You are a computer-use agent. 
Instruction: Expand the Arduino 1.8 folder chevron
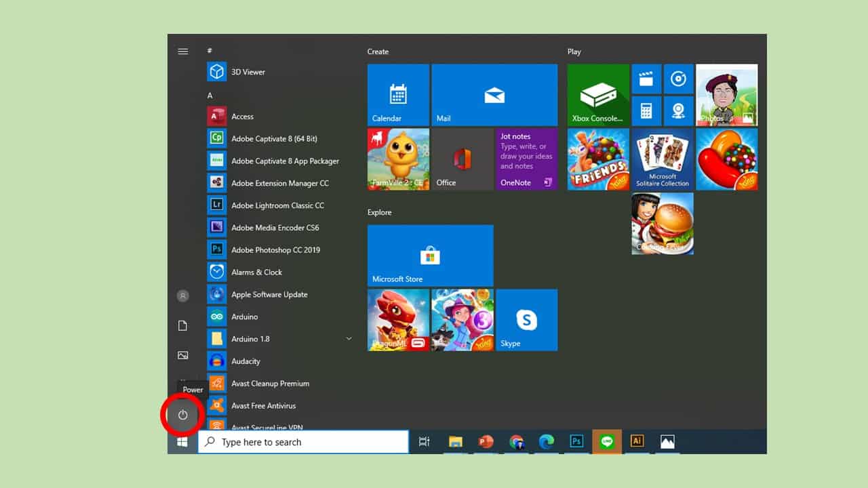point(349,338)
